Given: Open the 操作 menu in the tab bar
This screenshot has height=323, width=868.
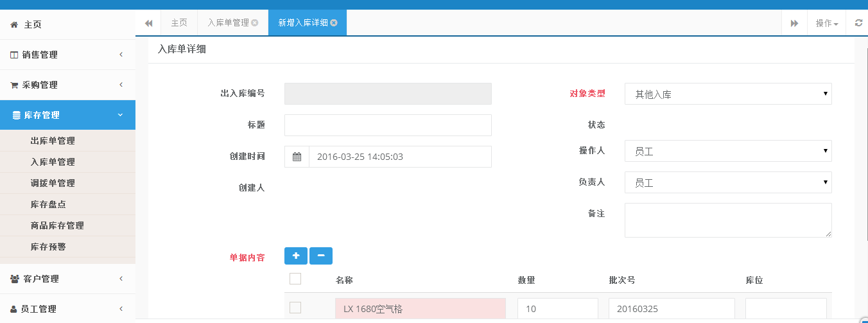Looking at the screenshot, I should pos(827,23).
